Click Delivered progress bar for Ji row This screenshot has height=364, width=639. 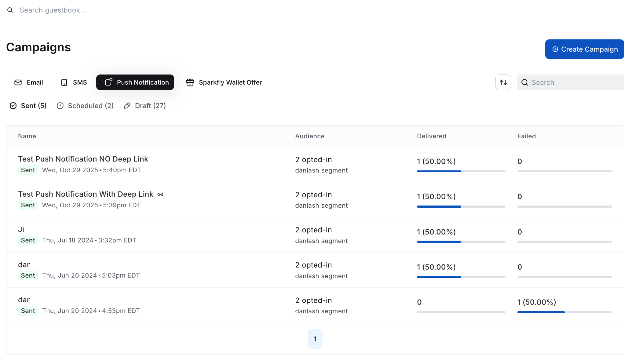click(x=461, y=242)
